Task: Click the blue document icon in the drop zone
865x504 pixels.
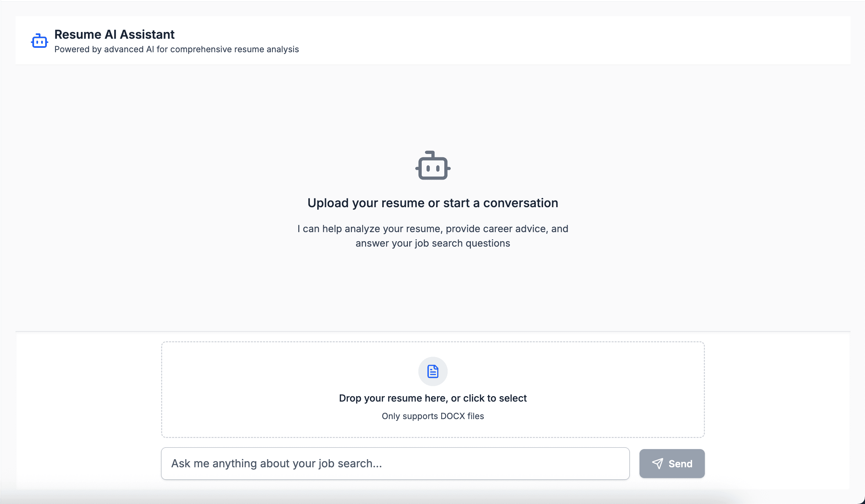Action: pos(433,371)
